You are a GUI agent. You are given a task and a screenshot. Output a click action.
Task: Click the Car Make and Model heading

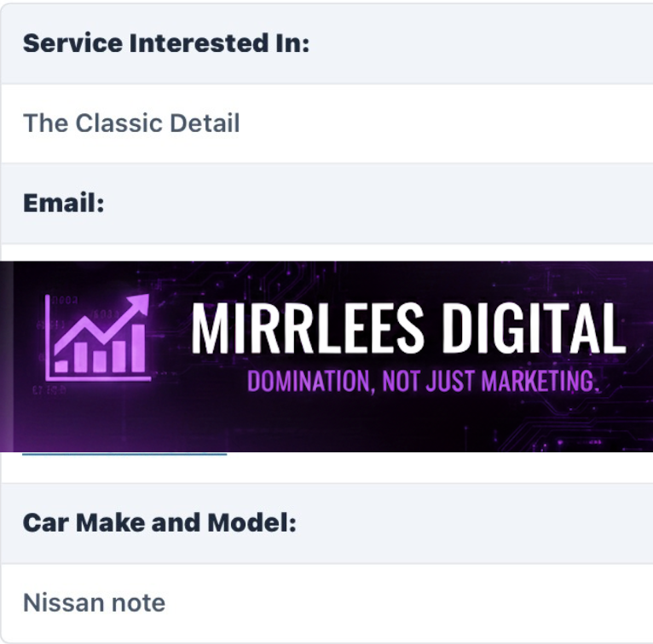pyautogui.click(x=159, y=522)
